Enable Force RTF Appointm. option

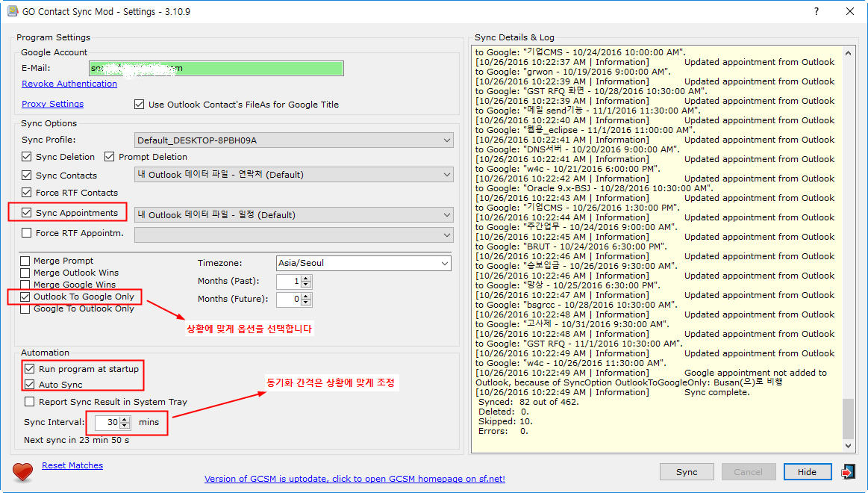pyautogui.click(x=25, y=232)
